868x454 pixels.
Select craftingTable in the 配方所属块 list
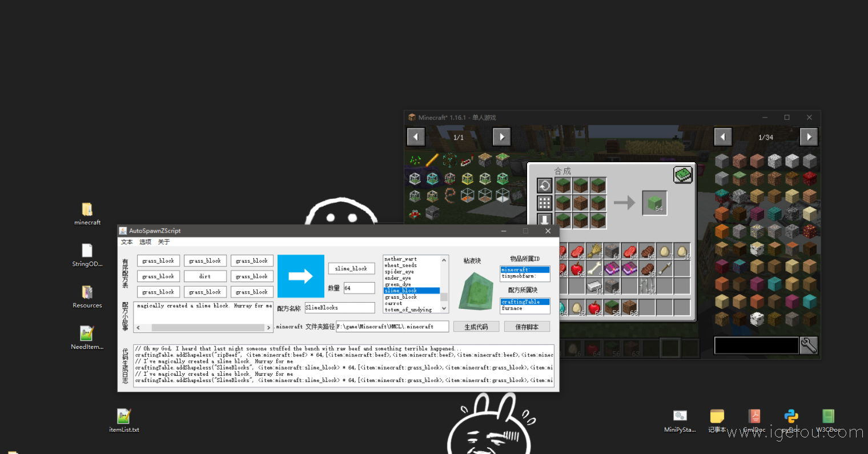525,302
